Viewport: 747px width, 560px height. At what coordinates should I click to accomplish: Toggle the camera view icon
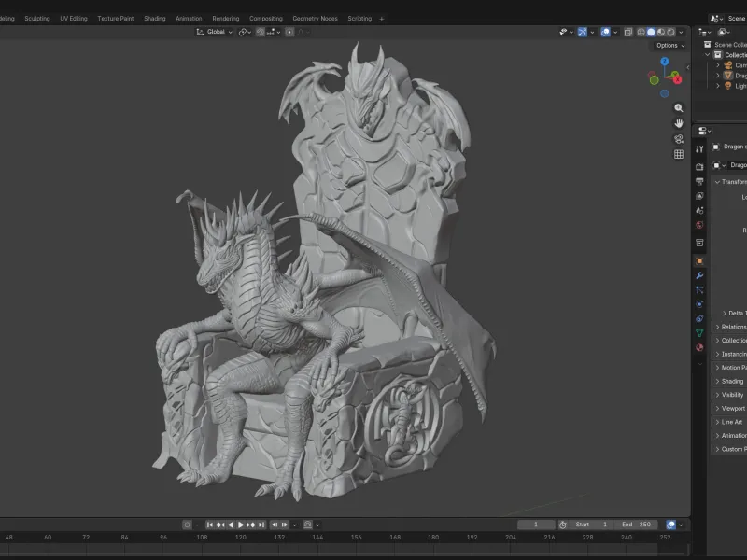click(679, 138)
